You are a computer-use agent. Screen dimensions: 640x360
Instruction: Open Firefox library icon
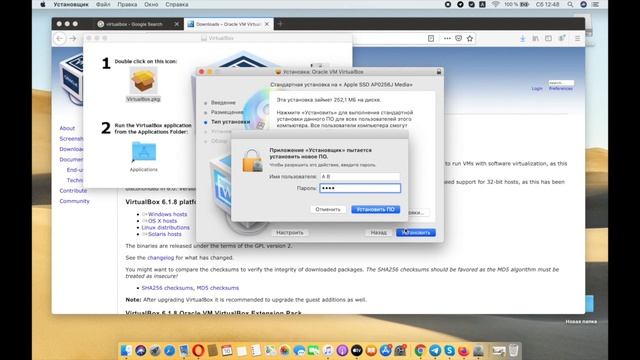coord(535,38)
